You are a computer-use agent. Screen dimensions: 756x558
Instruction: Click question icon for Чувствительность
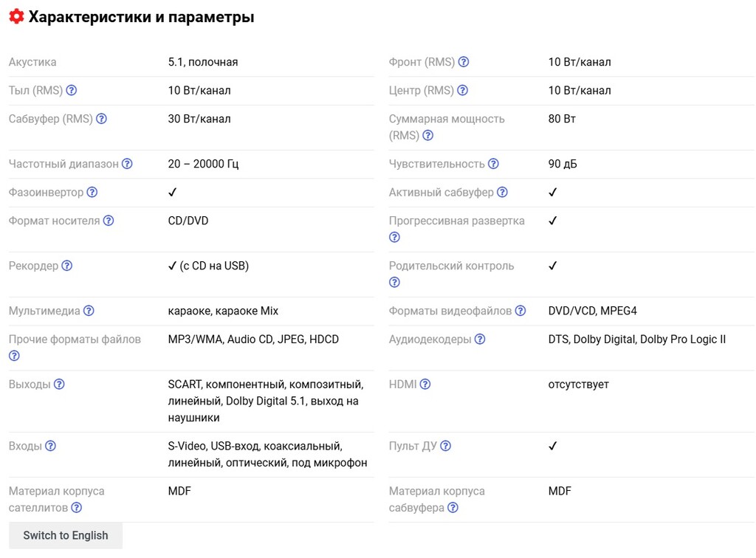coord(494,164)
